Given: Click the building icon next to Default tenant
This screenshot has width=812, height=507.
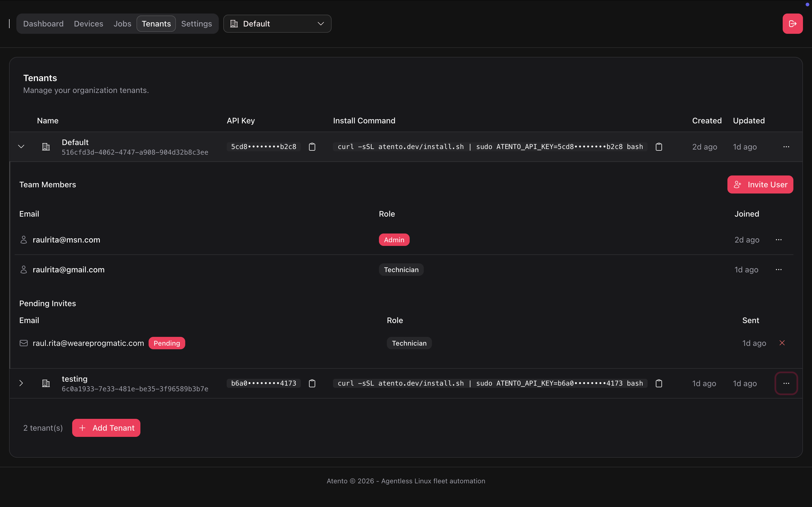Looking at the screenshot, I should point(45,146).
